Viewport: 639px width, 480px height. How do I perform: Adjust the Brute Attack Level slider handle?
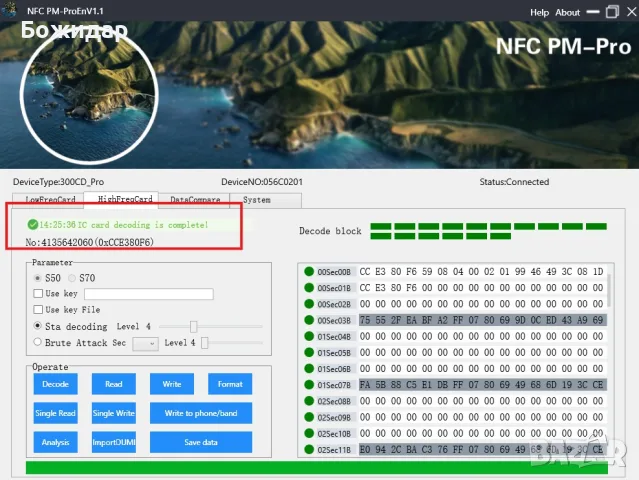pyautogui.click(x=205, y=343)
